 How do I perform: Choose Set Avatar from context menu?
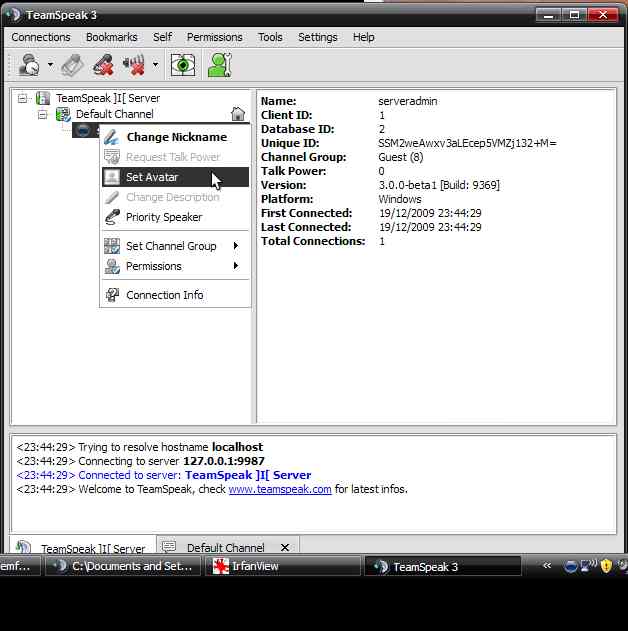pos(175,177)
